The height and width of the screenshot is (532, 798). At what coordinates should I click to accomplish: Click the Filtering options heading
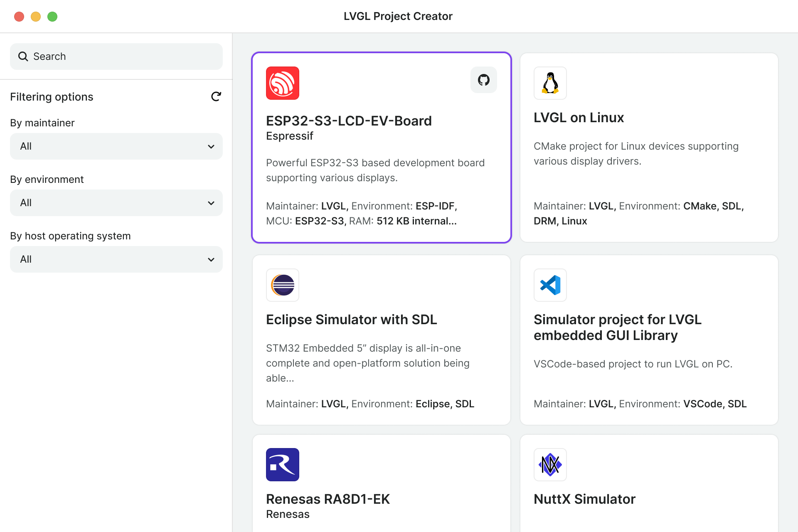pos(52,97)
